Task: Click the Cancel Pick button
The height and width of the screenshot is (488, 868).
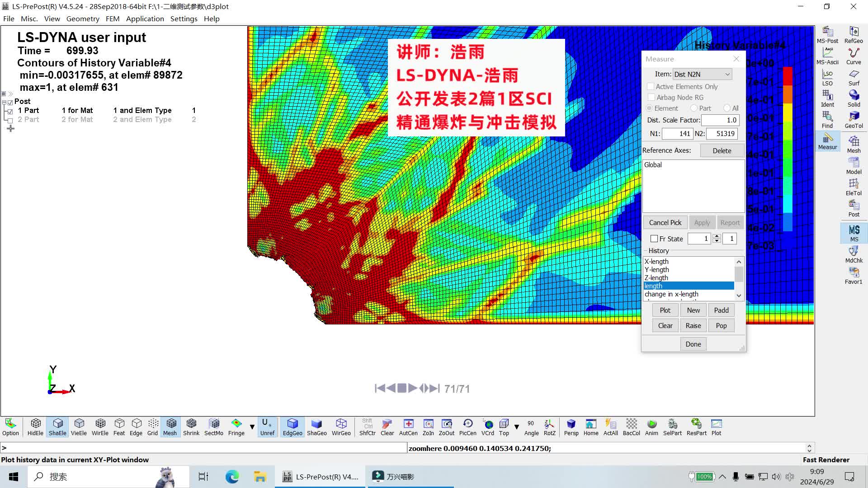Action: [x=665, y=222]
